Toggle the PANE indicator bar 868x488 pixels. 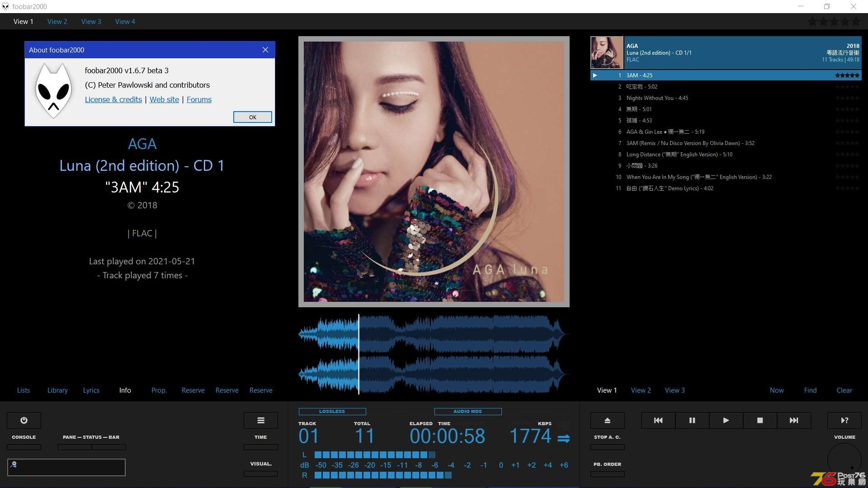point(75,447)
